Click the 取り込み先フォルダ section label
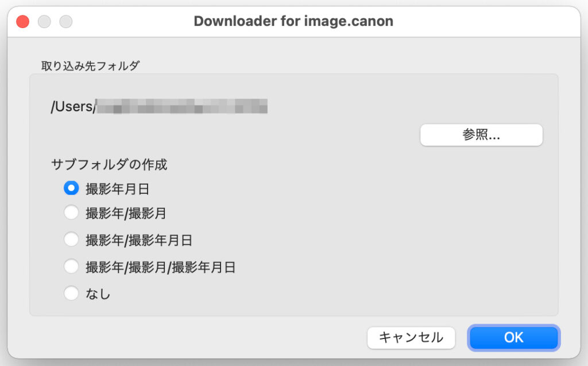 point(90,65)
